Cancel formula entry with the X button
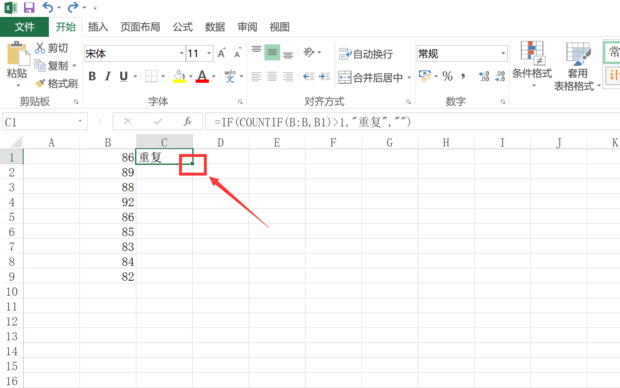The height and width of the screenshot is (388, 620). [127, 121]
